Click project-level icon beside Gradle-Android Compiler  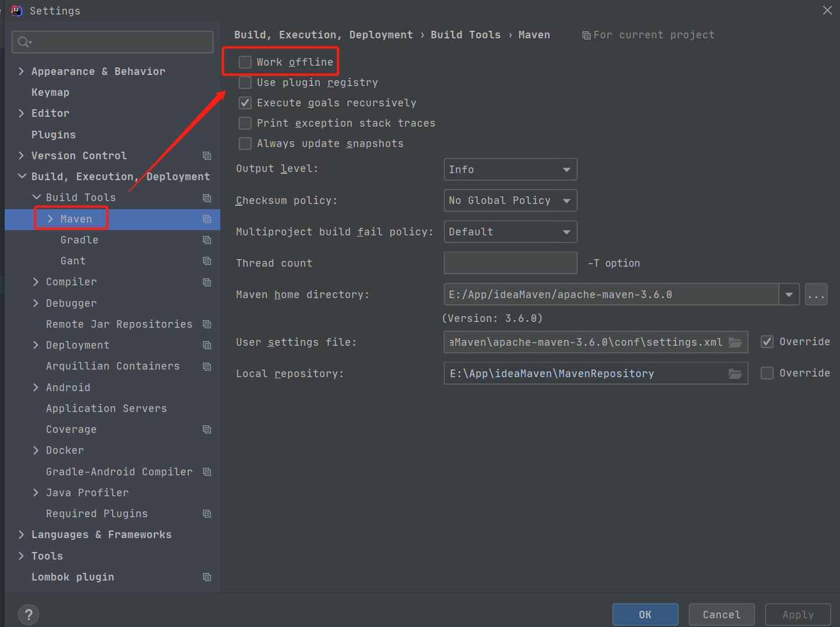tap(207, 472)
